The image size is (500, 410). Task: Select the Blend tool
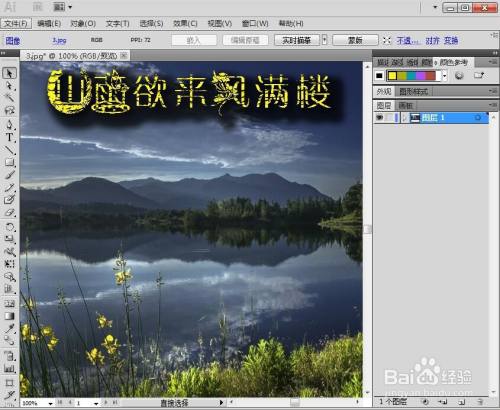[x=9, y=341]
